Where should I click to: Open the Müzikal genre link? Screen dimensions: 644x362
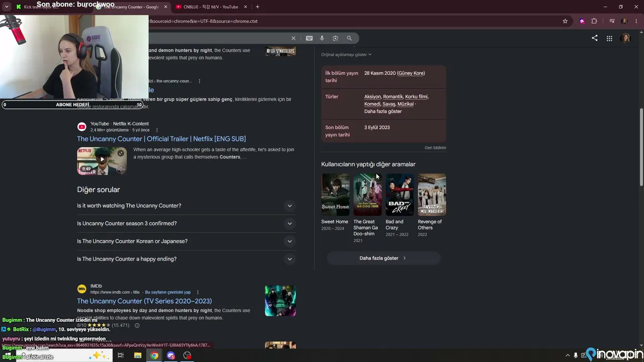pyautogui.click(x=406, y=104)
